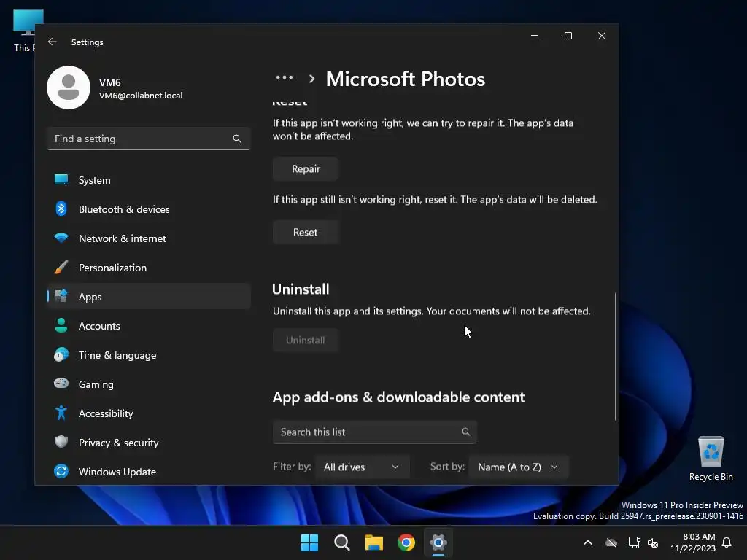Open the Accounts person icon
This screenshot has width=747, height=560.
(x=61, y=326)
